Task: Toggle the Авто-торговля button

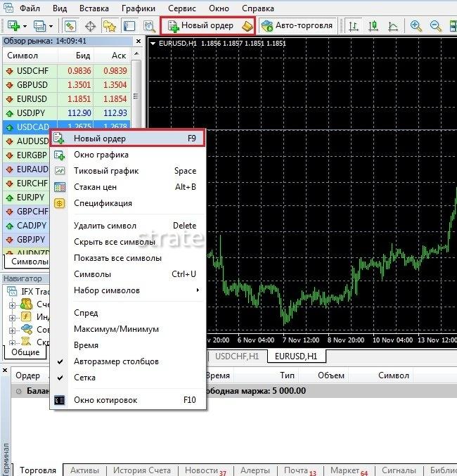Action: tap(296, 26)
